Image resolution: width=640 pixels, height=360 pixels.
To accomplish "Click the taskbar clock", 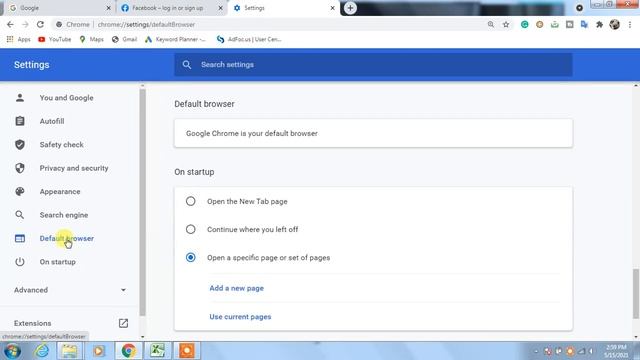I will coord(616,351).
